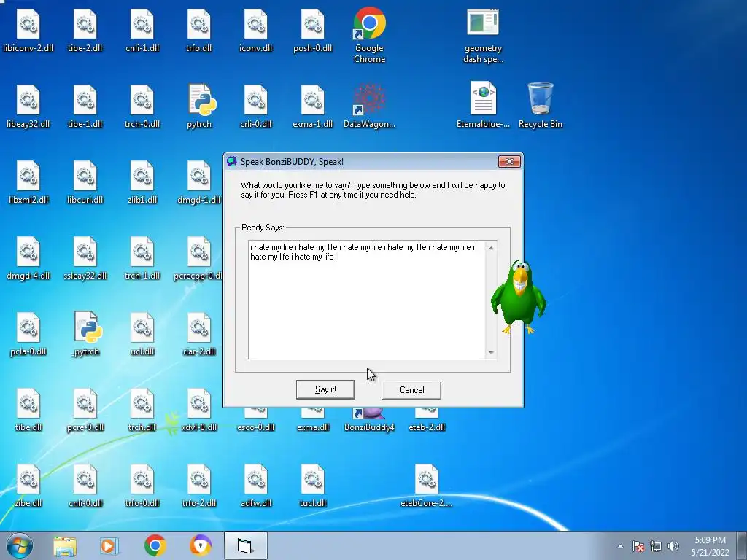Select the tucl.dll file icon
Viewport: 747px width, 560px height.
312,485
